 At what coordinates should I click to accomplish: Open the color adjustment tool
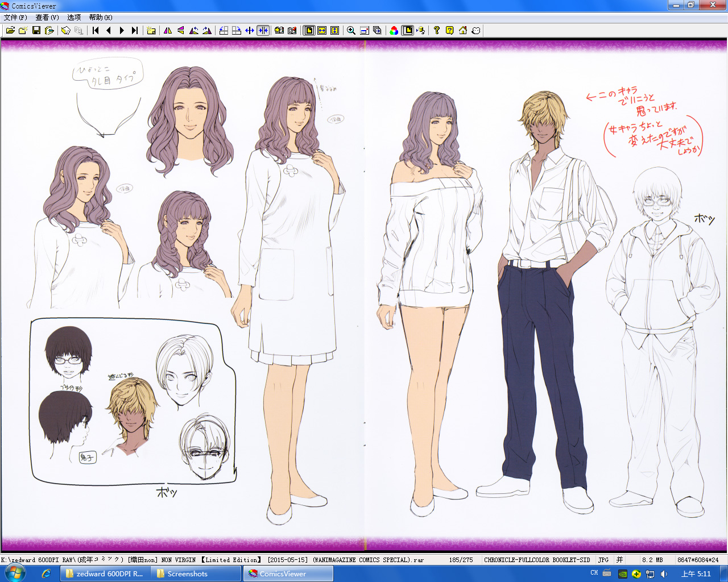(394, 31)
